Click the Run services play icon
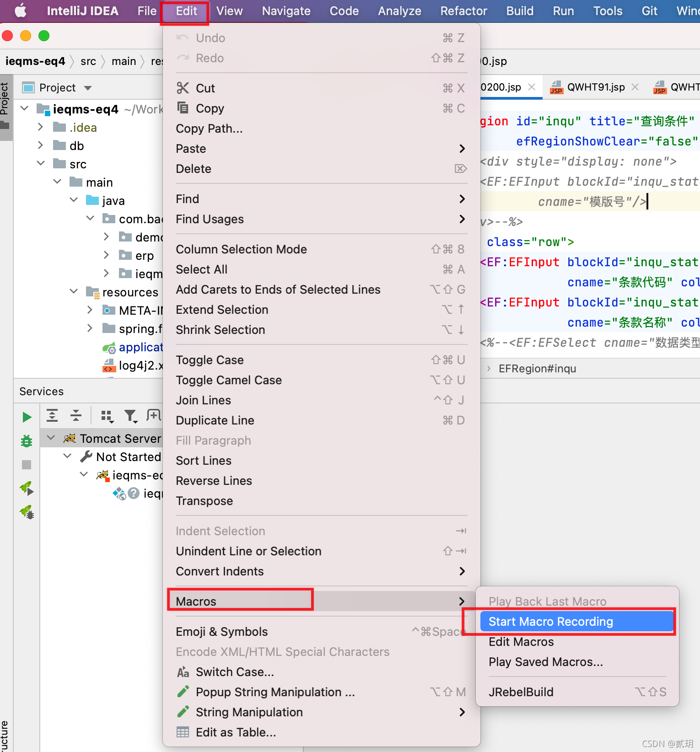 (27, 417)
